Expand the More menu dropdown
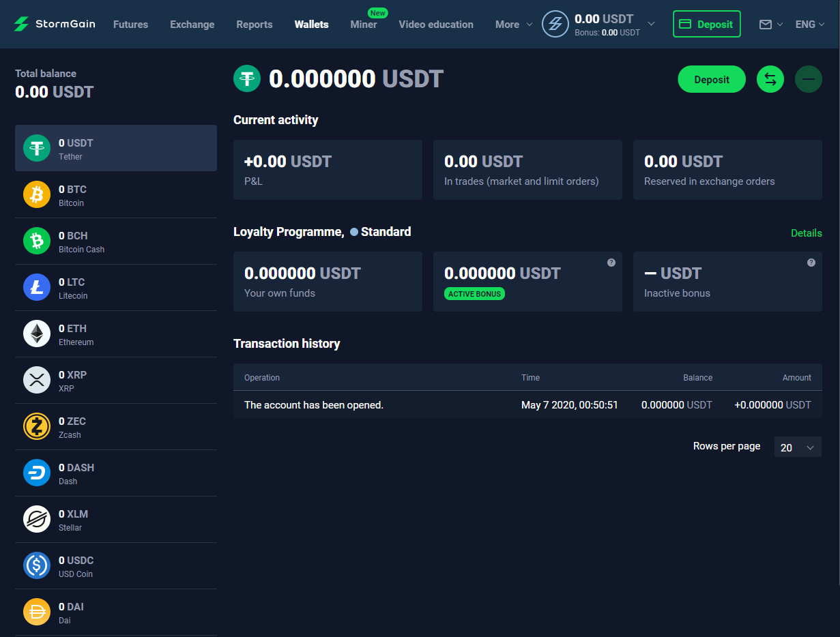The height and width of the screenshot is (637, 840). [514, 25]
